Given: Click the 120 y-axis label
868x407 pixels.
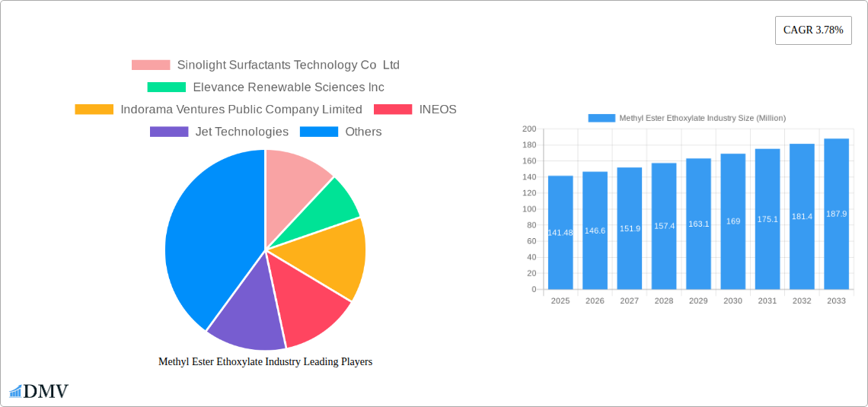Looking at the screenshot, I should (529, 193).
